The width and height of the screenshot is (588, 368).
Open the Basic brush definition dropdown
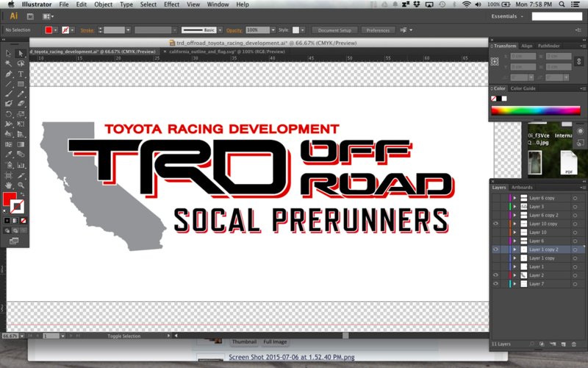[220, 30]
